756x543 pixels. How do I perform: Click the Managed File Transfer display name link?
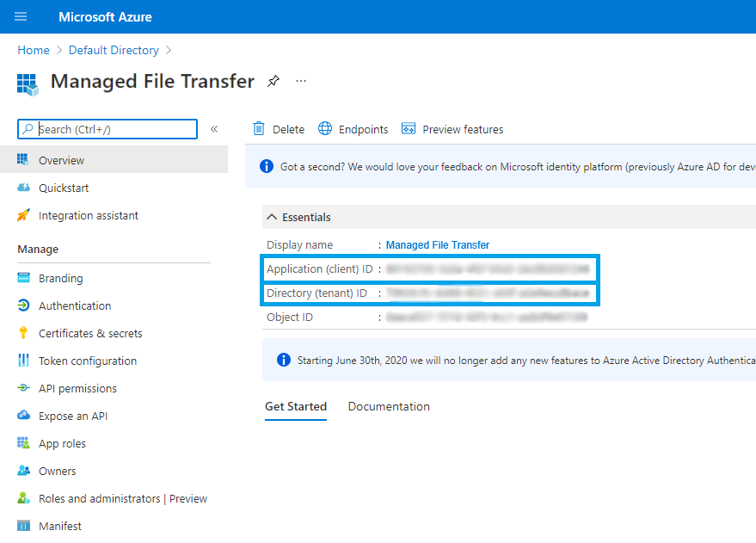[437, 245]
